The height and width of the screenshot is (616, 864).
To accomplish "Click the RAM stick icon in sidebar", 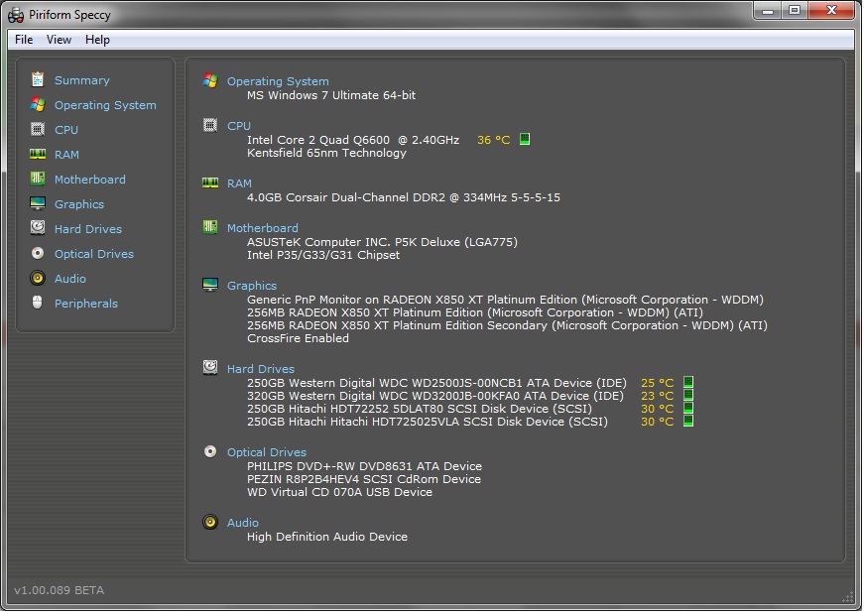I will (x=38, y=154).
